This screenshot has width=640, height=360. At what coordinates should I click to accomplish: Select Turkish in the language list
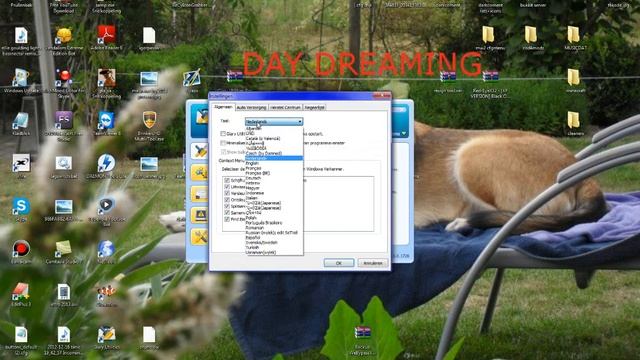(274, 247)
